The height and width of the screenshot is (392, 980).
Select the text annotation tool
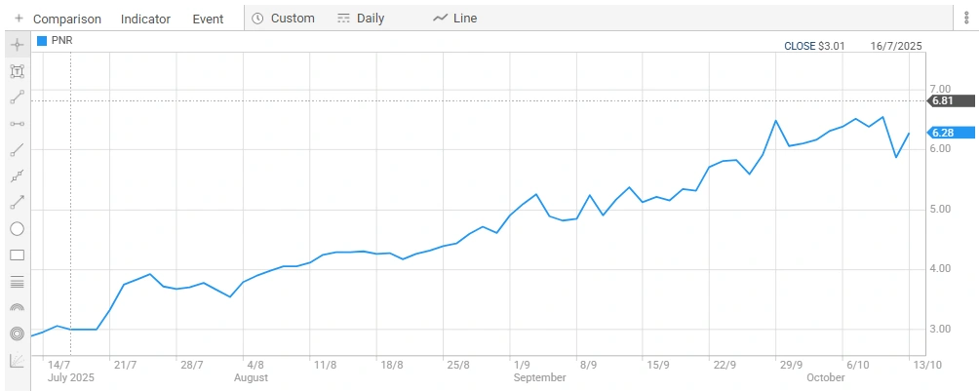(17, 71)
